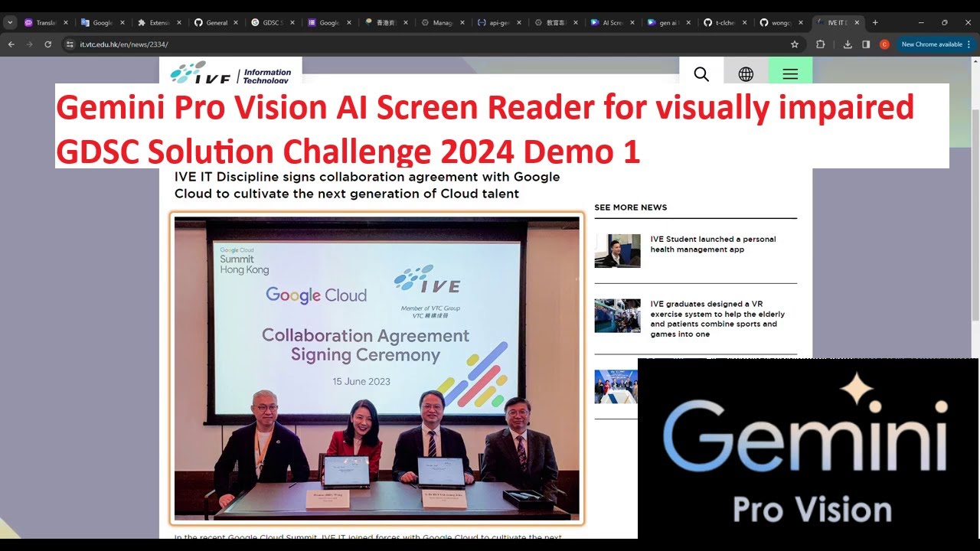Open the website search magnifier
The image size is (980, 551).
coord(701,74)
